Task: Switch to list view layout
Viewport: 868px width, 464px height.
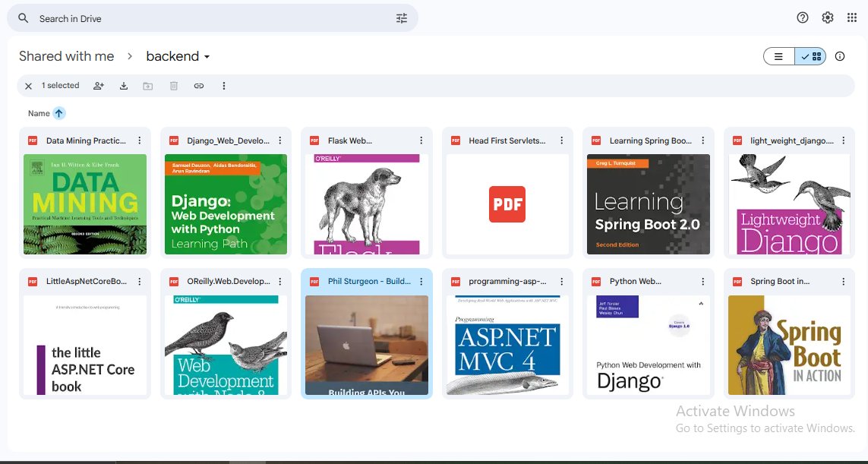Action: 778,55
